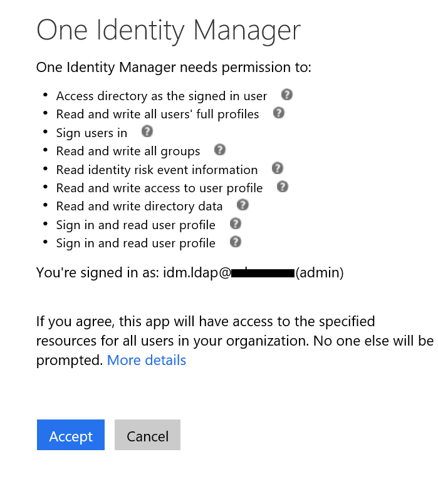Click the 'You're signed in as' account line
Screen dimensions: 438x504
(x=190, y=272)
